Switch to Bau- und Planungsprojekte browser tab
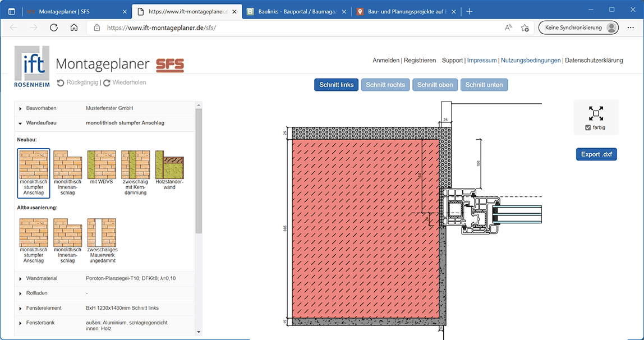This screenshot has width=644, height=340. pos(407,12)
